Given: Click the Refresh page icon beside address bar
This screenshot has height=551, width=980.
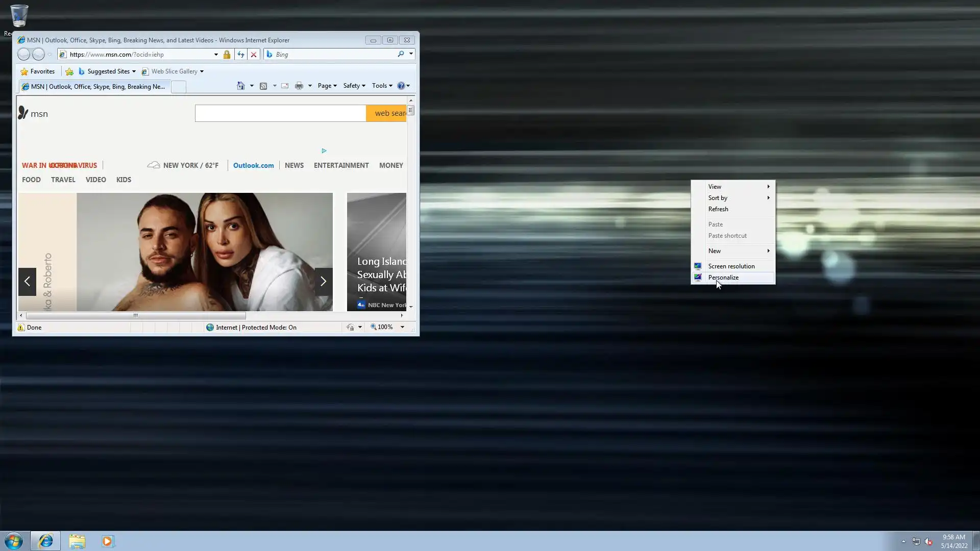Looking at the screenshot, I should (241, 54).
